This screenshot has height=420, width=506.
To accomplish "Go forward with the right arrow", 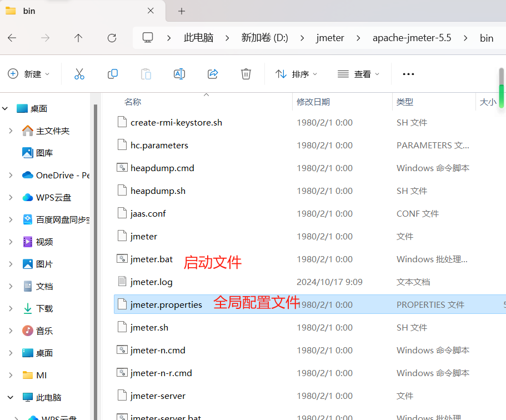I will pyautogui.click(x=45, y=38).
